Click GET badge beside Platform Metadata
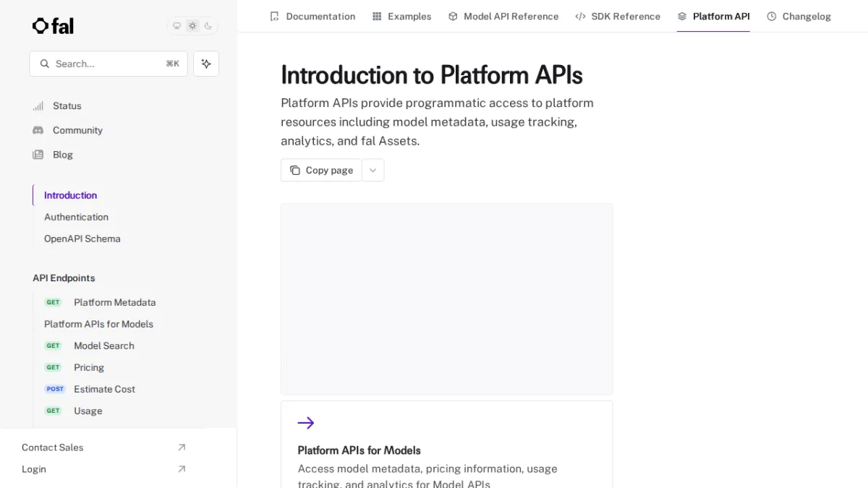 click(x=54, y=302)
